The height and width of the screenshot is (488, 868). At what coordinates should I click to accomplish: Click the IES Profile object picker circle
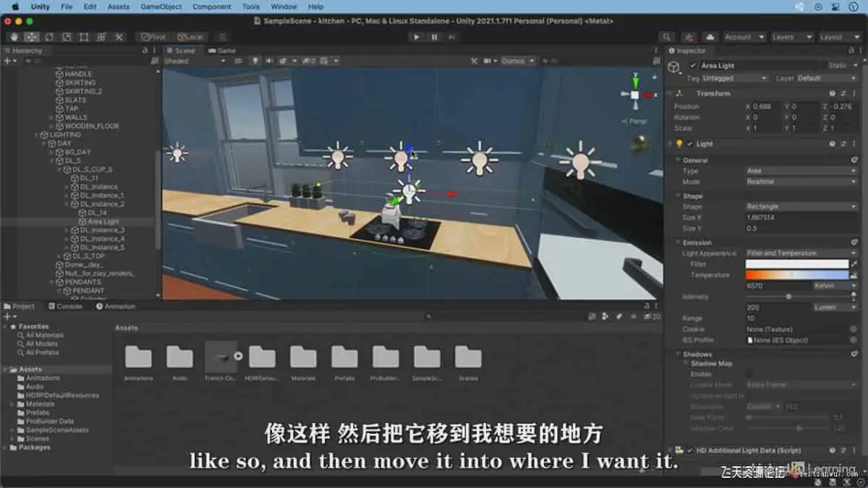(854, 340)
